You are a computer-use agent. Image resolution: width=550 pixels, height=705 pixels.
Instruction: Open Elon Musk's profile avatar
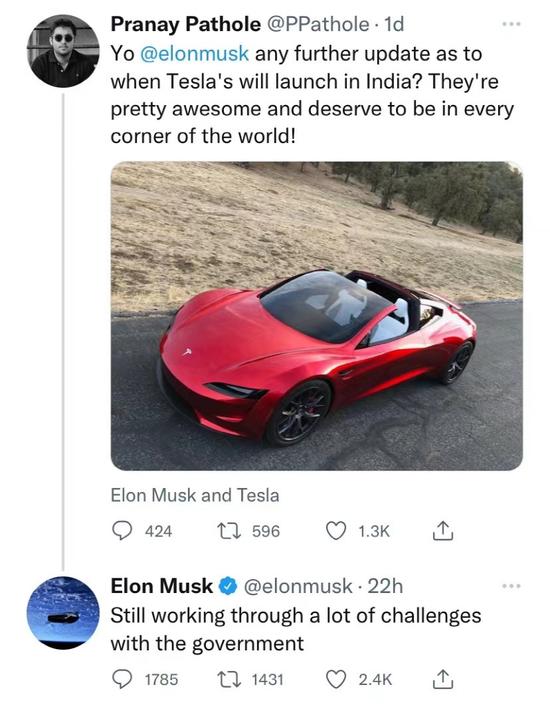(63, 612)
